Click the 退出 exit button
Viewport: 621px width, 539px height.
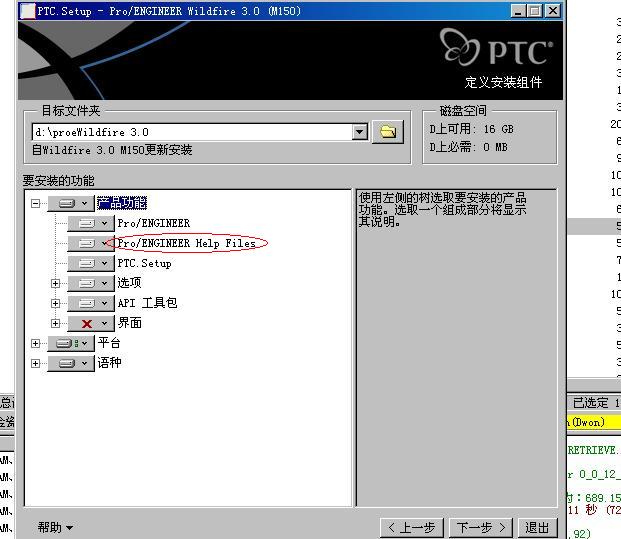[537, 528]
